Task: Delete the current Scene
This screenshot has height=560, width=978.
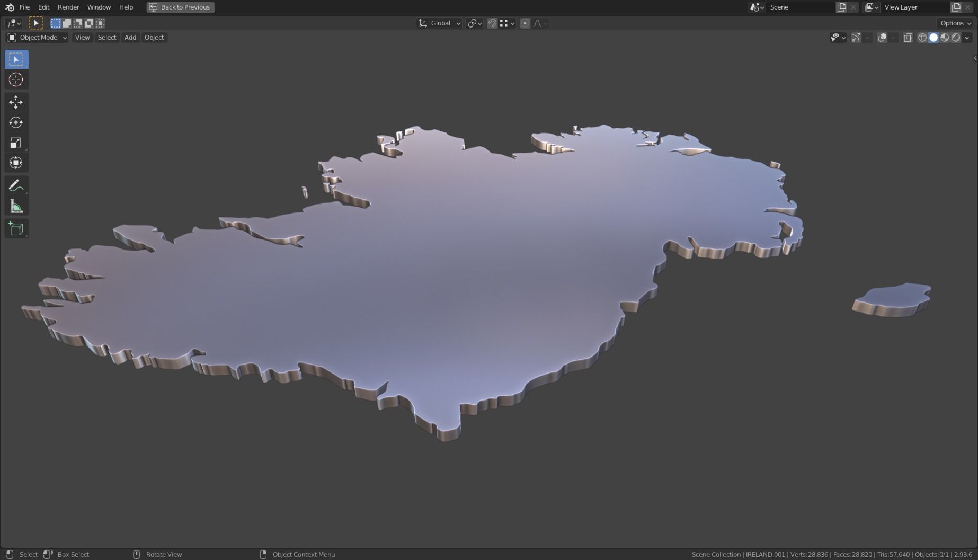Action: tap(853, 7)
